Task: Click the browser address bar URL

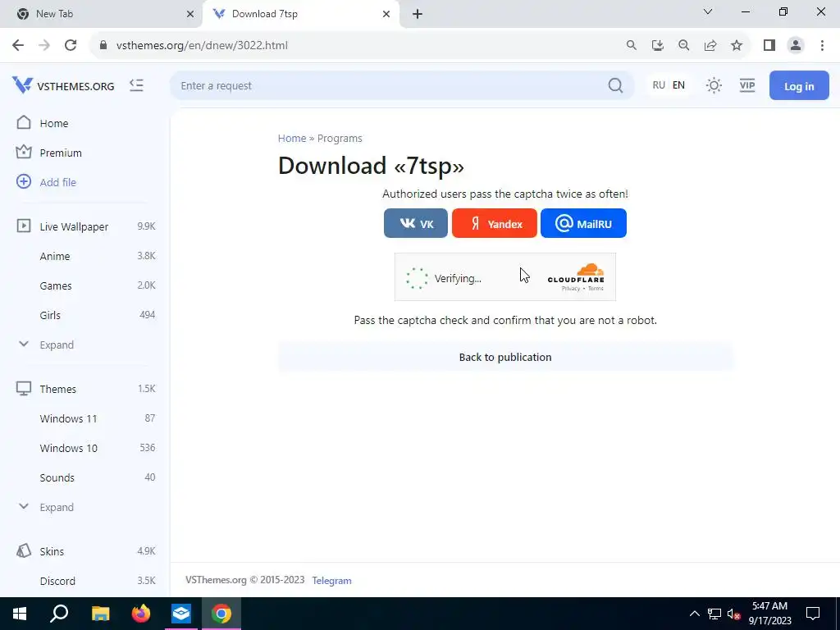Action: click(202, 46)
